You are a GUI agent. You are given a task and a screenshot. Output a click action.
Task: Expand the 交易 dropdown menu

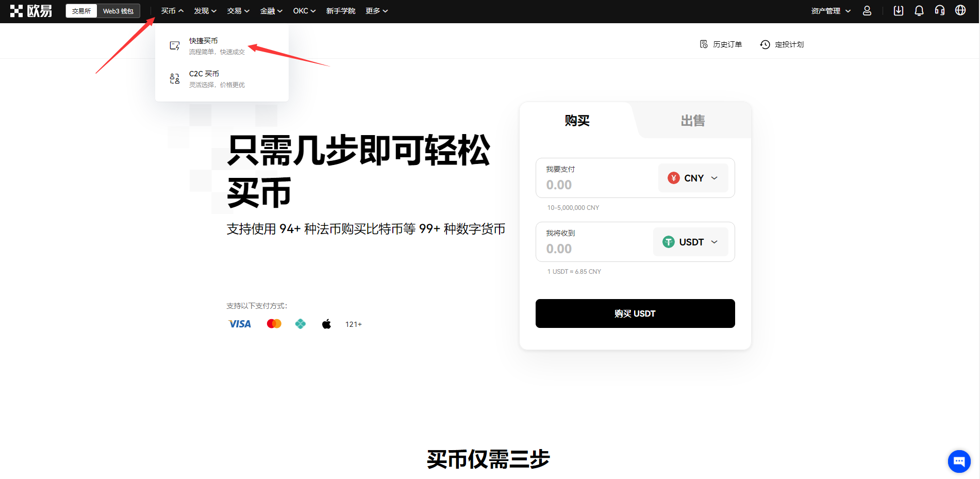pyautogui.click(x=238, y=11)
